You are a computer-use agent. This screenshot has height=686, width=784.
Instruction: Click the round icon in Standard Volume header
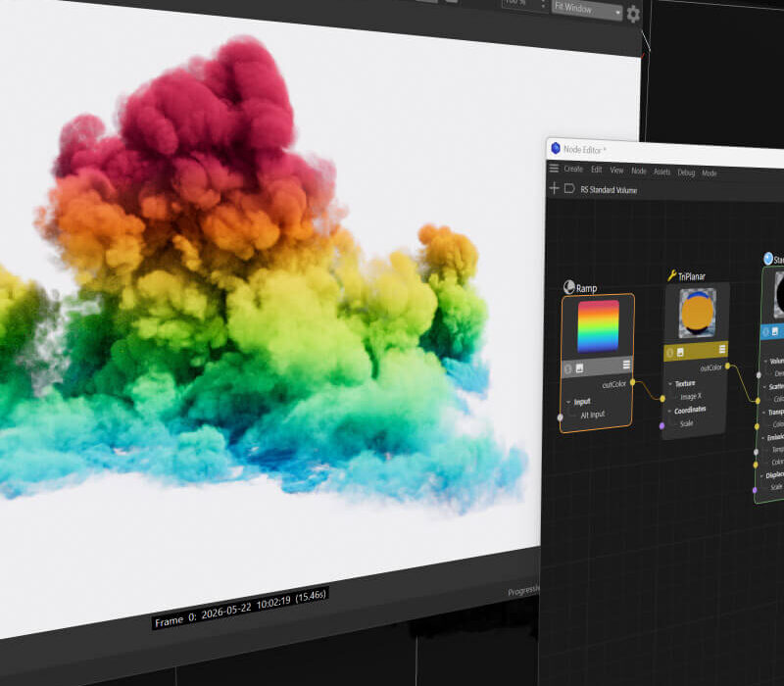[x=766, y=332]
